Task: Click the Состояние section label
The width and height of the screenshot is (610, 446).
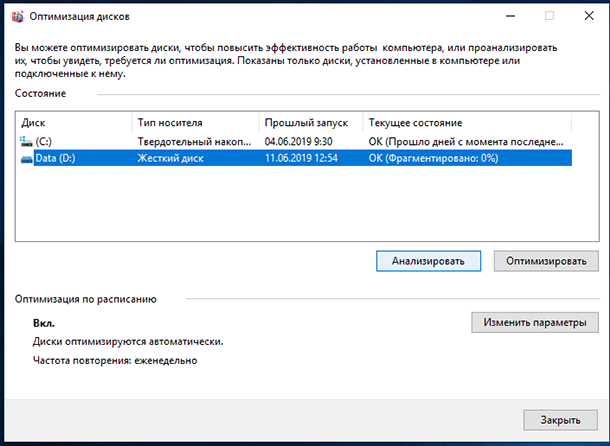Action: 40,93
